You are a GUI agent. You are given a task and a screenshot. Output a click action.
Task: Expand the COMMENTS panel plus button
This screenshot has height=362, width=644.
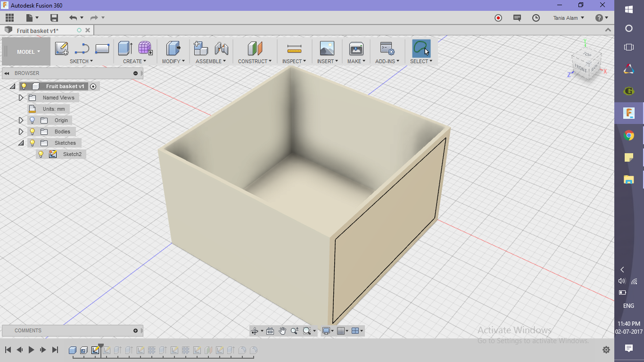[x=136, y=330]
